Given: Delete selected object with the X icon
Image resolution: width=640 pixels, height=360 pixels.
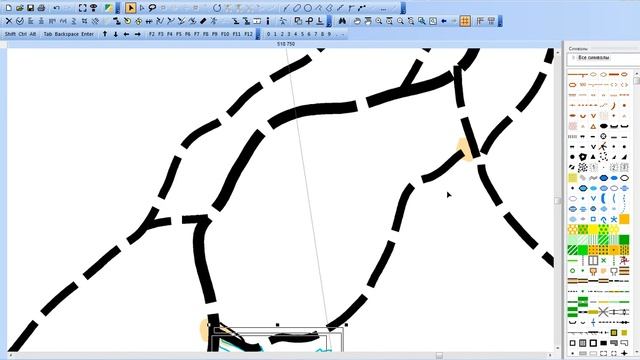Looking at the screenshot, I should tap(9, 21).
